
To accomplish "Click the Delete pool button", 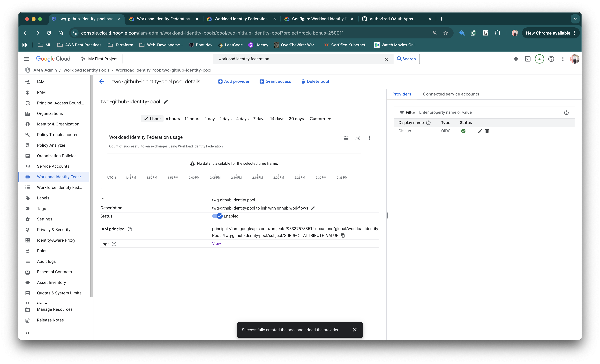I will 315,81.
